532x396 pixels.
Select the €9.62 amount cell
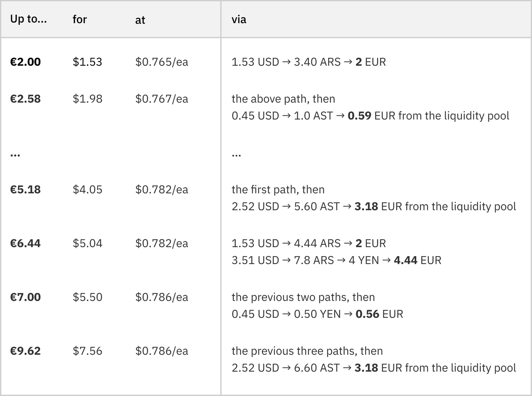click(26, 351)
